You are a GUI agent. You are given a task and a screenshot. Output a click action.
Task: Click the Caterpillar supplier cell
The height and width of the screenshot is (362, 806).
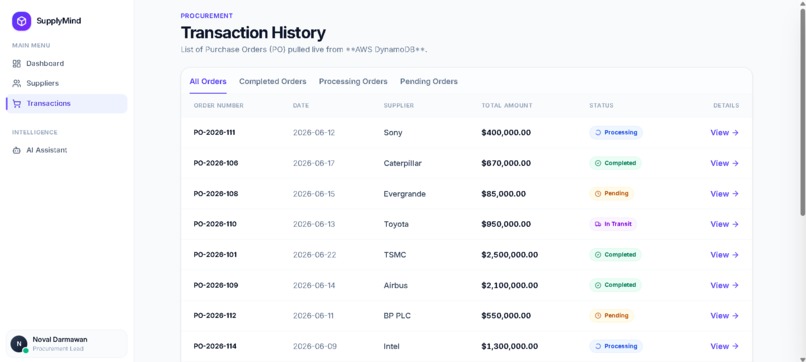403,163
